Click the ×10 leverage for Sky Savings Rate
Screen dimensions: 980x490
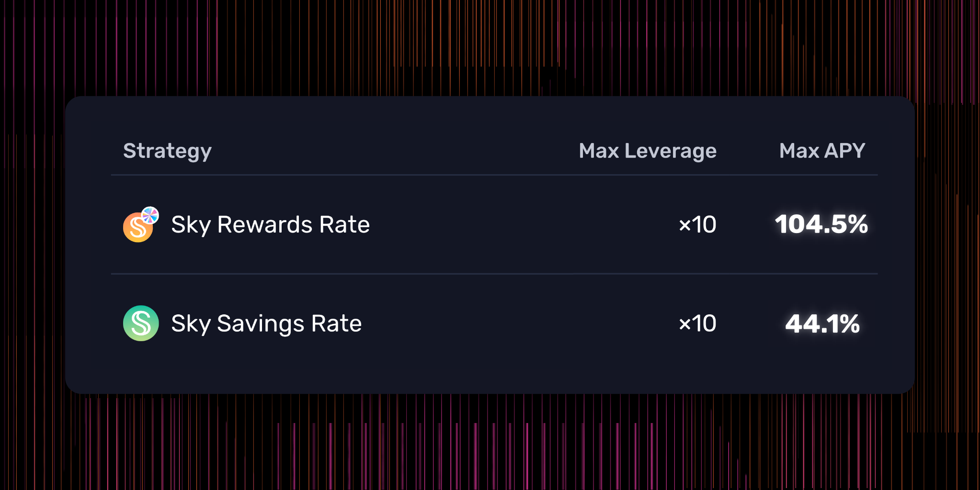tap(697, 323)
